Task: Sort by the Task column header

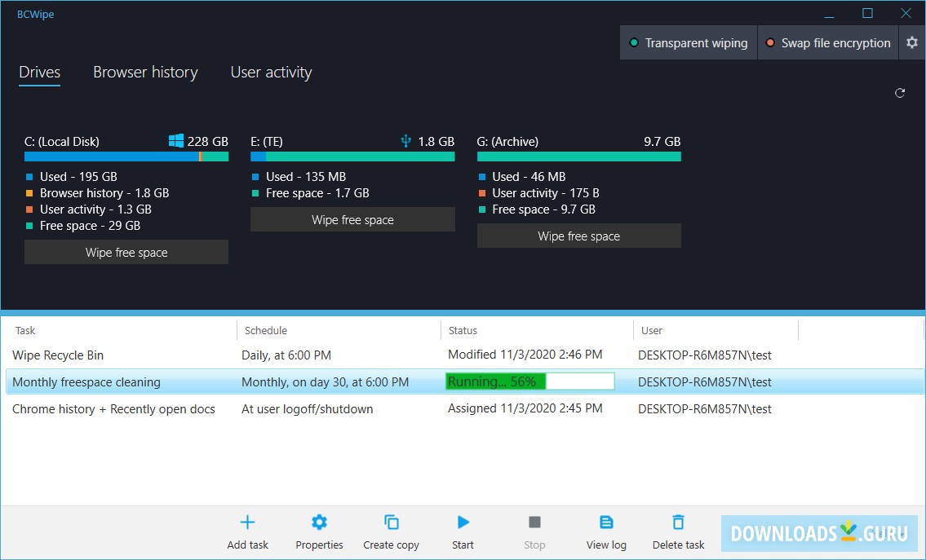Action: [25, 330]
